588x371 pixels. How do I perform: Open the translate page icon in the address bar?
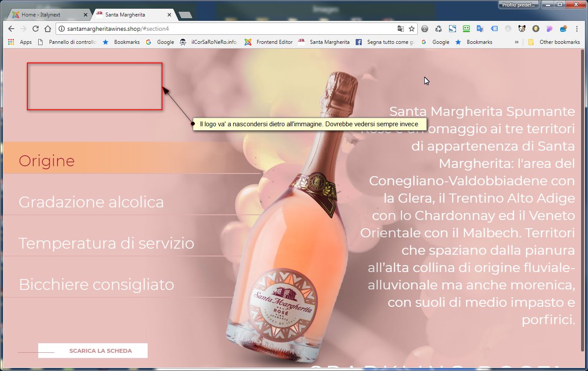coord(400,29)
